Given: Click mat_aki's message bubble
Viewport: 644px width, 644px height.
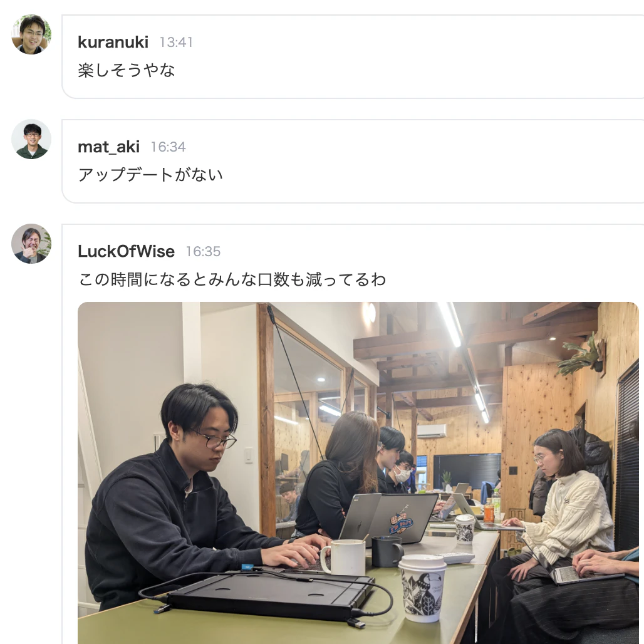Looking at the screenshot, I should coord(353,161).
